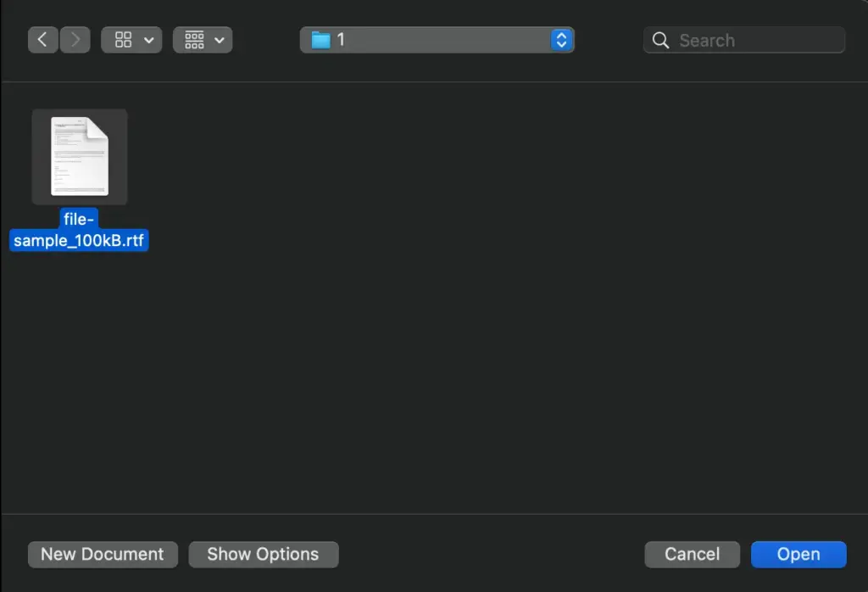This screenshot has height=592, width=868.
Task: Go forward with the right chevron button
Action: coord(75,40)
